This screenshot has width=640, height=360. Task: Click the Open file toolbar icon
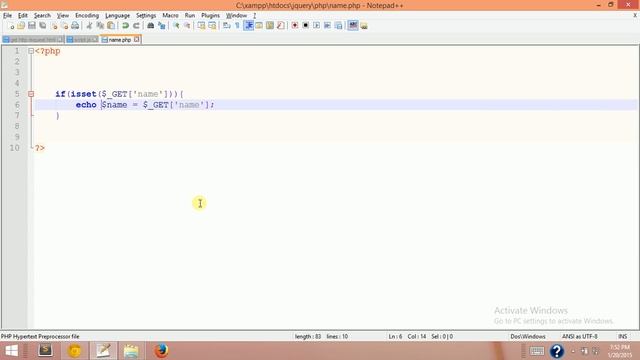click(21, 26)
